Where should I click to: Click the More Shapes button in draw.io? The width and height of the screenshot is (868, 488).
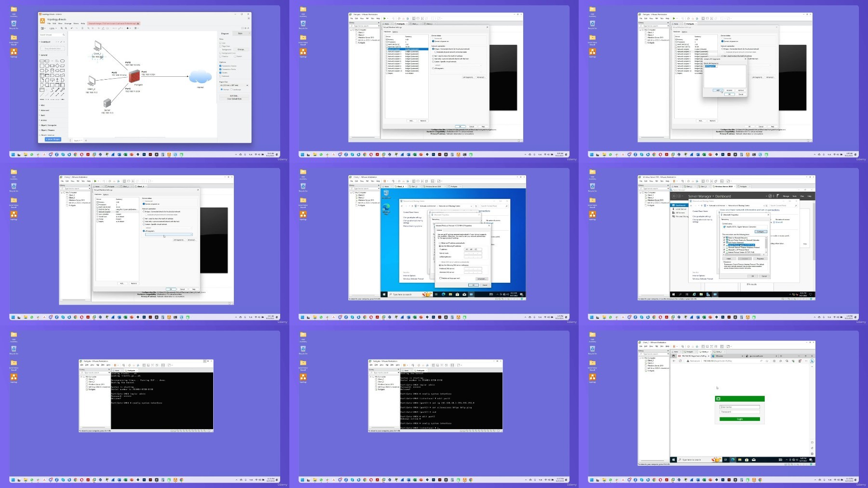pos(53,139)
